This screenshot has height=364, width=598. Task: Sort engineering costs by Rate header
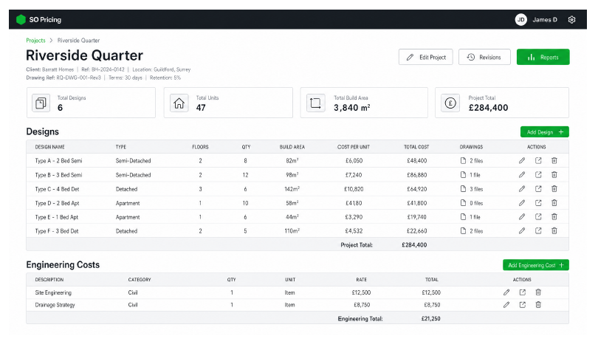pos(362,280)
